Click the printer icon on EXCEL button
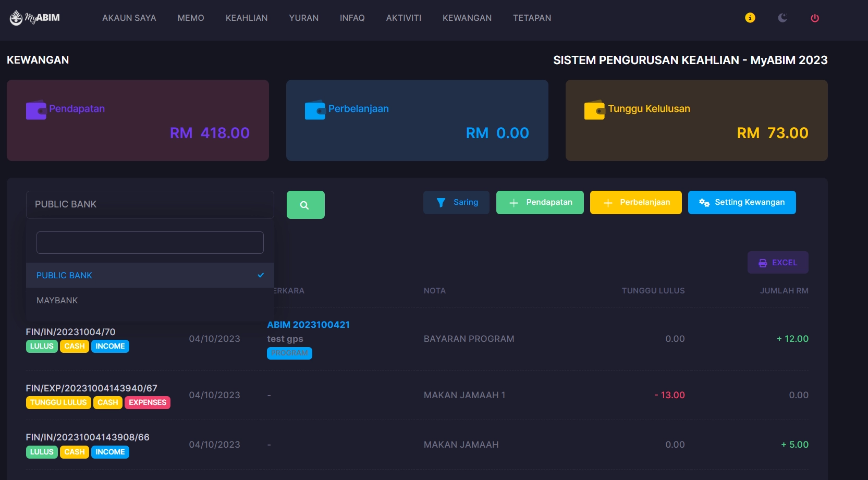The height and width of the screenshot is (480, 868). pos(762,263)
